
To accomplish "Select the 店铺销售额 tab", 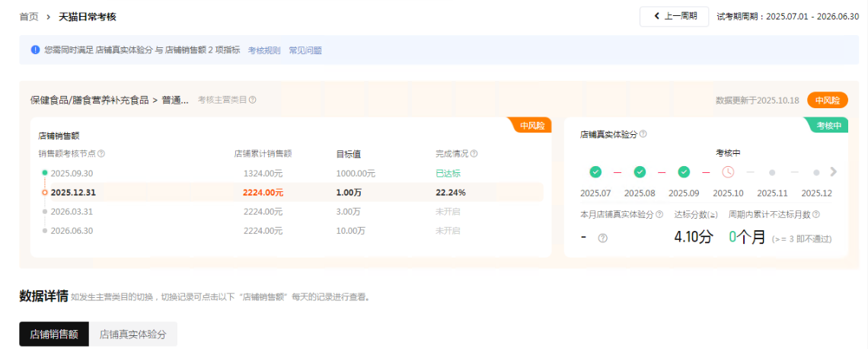I will point(54,334).
